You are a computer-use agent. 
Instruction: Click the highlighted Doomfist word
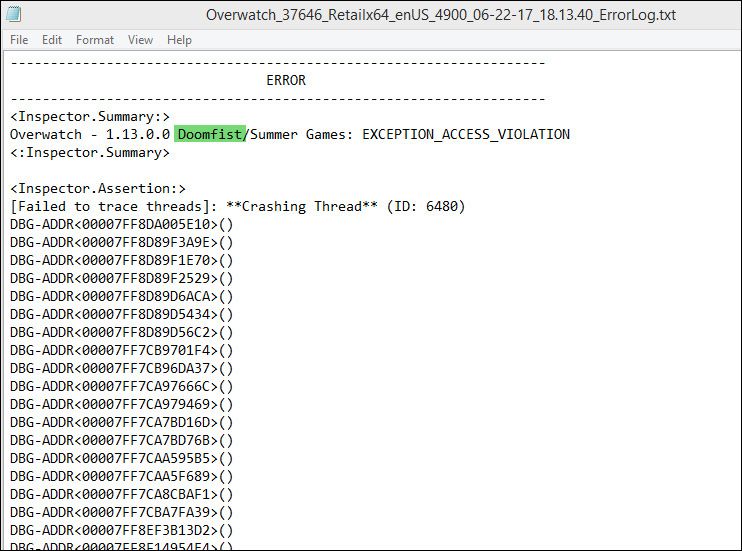click(x=210, y=134)
